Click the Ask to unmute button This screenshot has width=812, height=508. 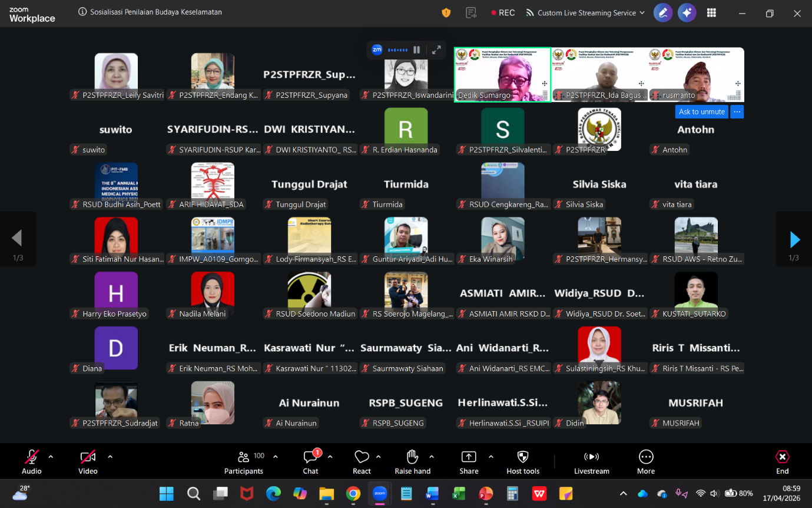pos(701,112)
